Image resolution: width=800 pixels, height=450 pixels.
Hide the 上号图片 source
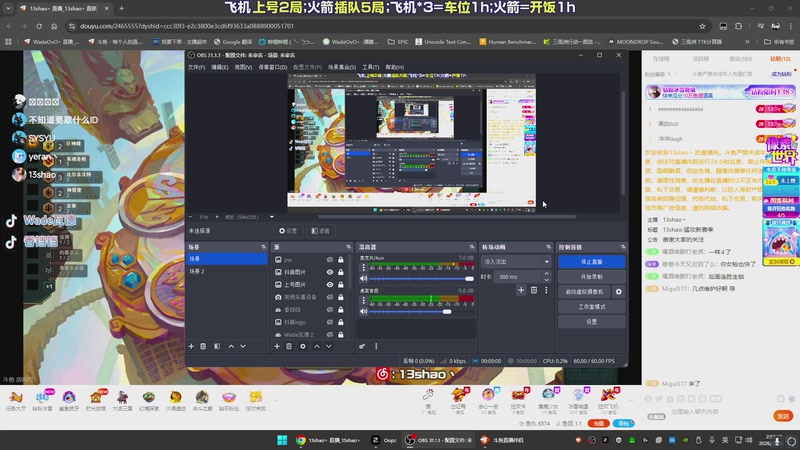coord(330,284)
